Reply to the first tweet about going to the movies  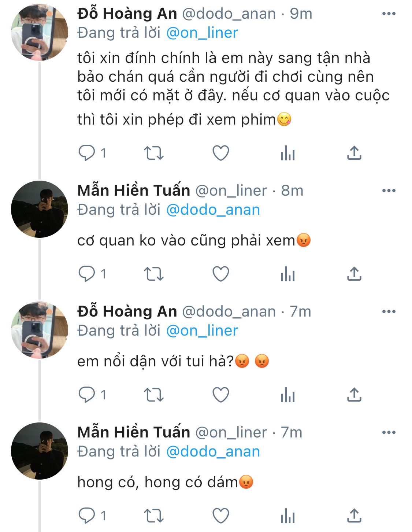87,153
